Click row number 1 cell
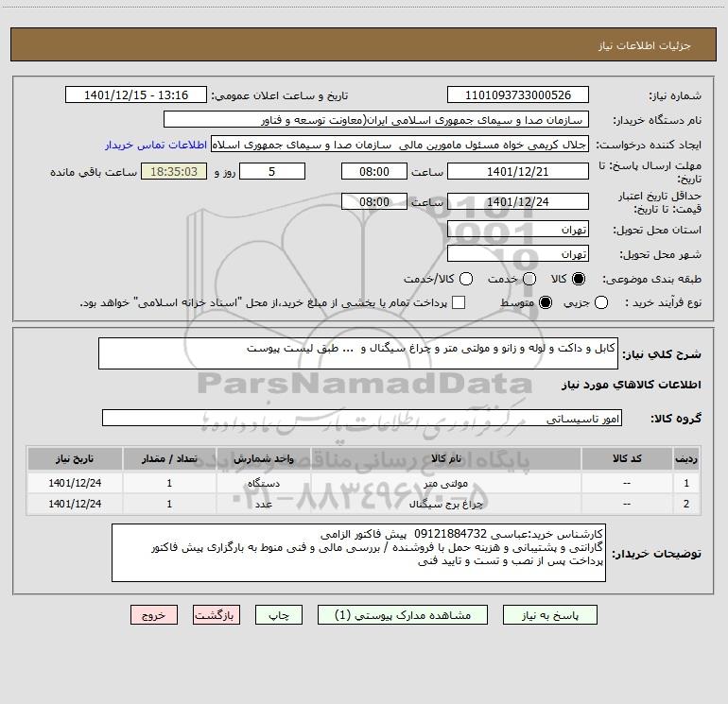728x704 pixels. [x=686, y=483]
